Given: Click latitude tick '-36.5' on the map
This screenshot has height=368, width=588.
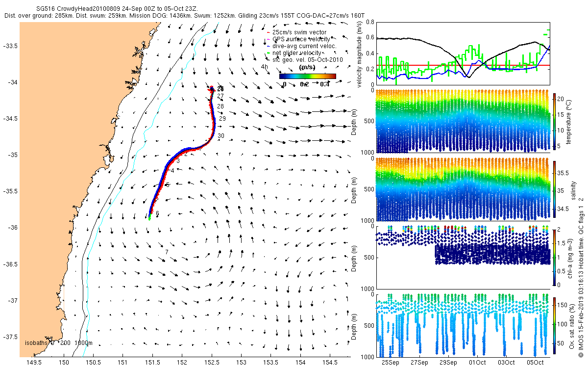Looking at the screenshot, I should (x=10, y=264).
